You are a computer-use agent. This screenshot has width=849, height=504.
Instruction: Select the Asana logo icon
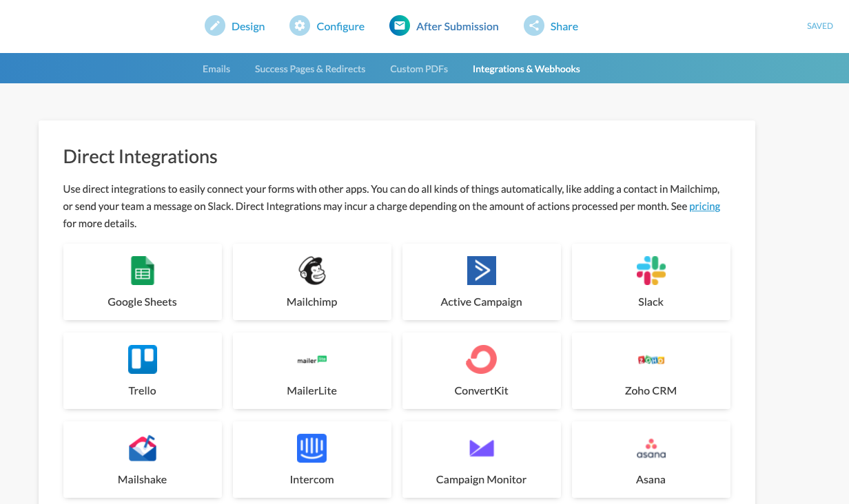click(651, 448)
